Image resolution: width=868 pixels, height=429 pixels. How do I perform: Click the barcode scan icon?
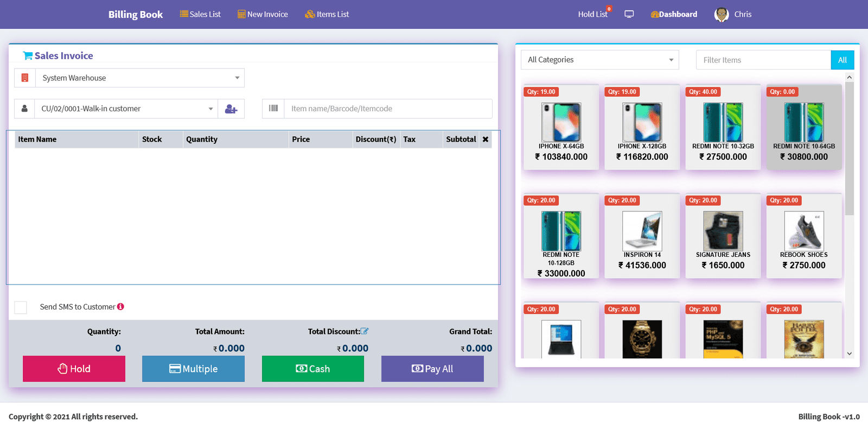(273, 109)
